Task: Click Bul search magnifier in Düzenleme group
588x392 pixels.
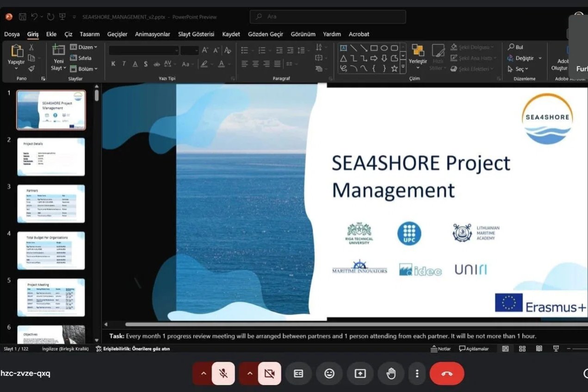Action: [x=515, y=47]
